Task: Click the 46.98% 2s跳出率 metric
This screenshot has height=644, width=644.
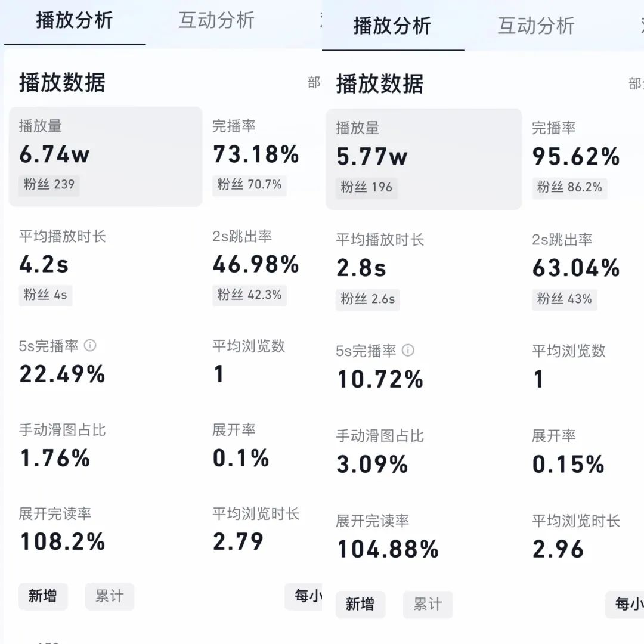Action: 256,264
